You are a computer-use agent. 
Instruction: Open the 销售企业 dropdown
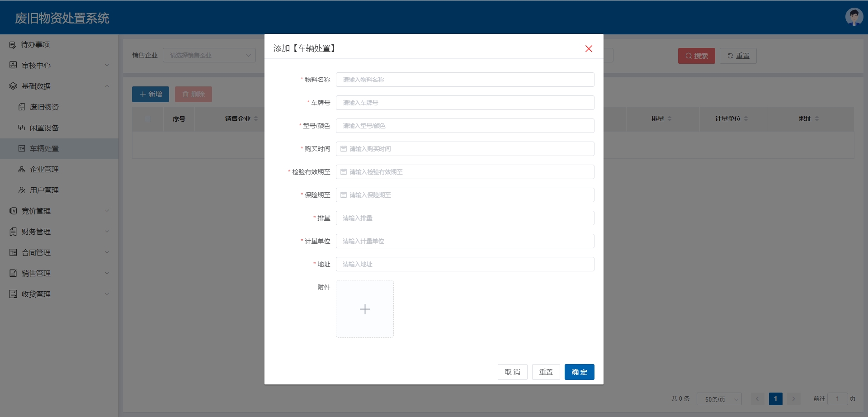(x=209, y=55)
